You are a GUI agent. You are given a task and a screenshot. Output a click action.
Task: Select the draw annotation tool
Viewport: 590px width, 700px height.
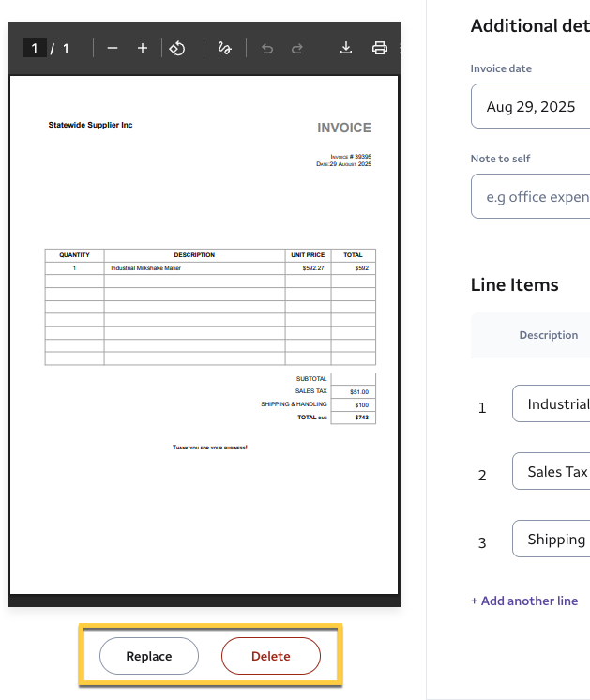[x=224, y=48]
